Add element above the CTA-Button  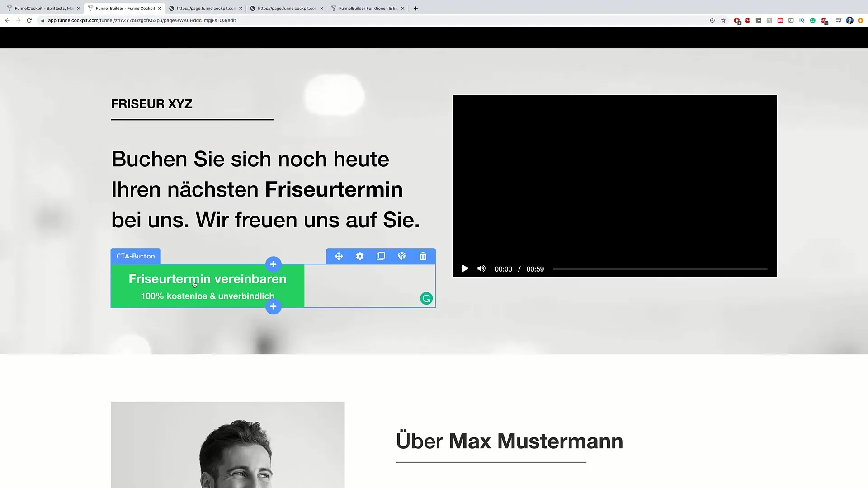273,264
